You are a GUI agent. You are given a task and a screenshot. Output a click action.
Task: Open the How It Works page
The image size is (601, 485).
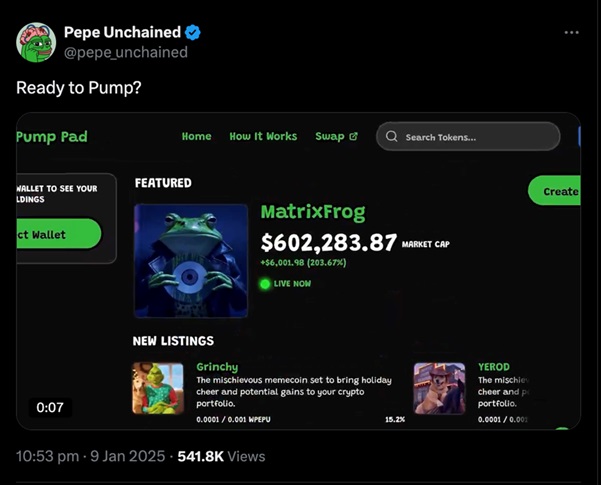[263, 137]
